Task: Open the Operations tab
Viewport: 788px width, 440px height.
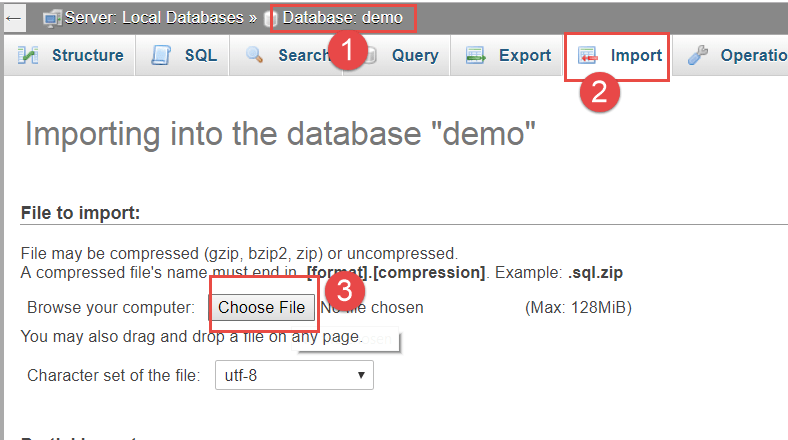Action: (752, 56)
